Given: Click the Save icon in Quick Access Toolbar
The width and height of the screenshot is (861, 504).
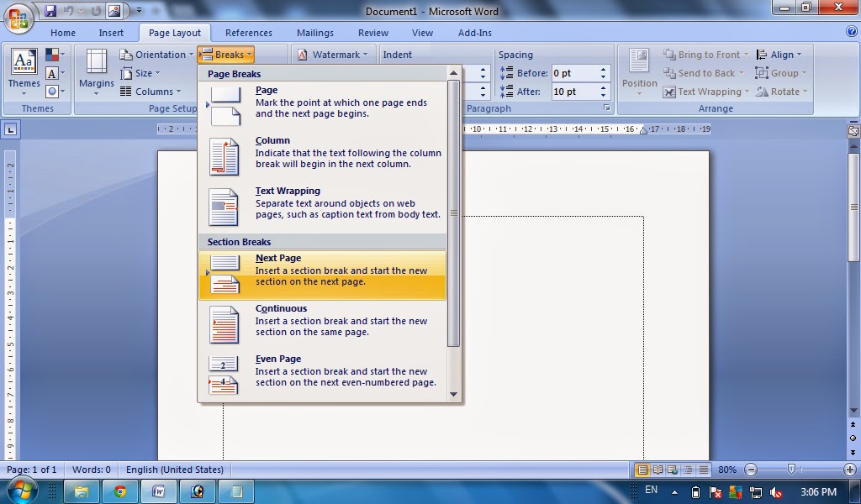Looking at the screenshot, I should click(50, 12).
